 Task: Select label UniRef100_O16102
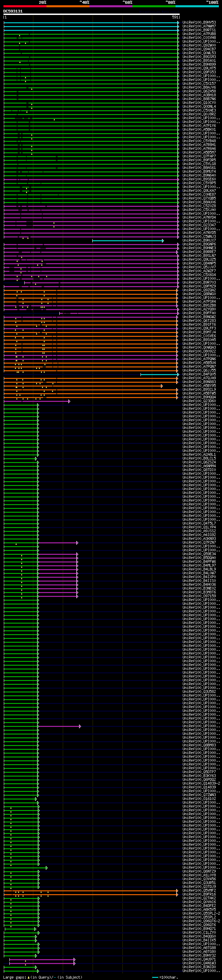pos(199,799)
